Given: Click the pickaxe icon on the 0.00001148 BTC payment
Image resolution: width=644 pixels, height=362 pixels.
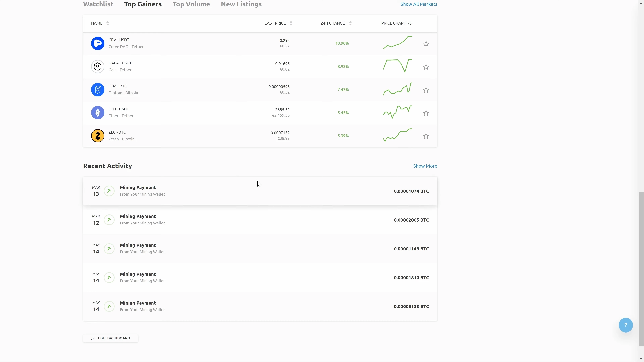Looking at the screenshot, I should (x=109, y=249).
